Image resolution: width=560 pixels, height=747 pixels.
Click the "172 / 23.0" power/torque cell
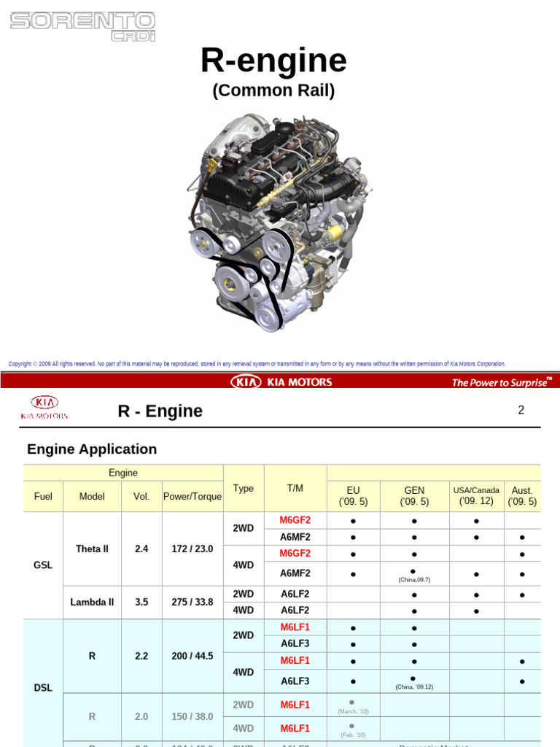coord(192,549)
